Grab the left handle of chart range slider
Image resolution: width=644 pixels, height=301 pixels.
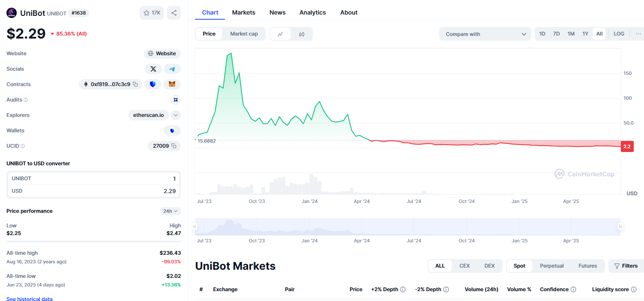click(x=195, y=226)
